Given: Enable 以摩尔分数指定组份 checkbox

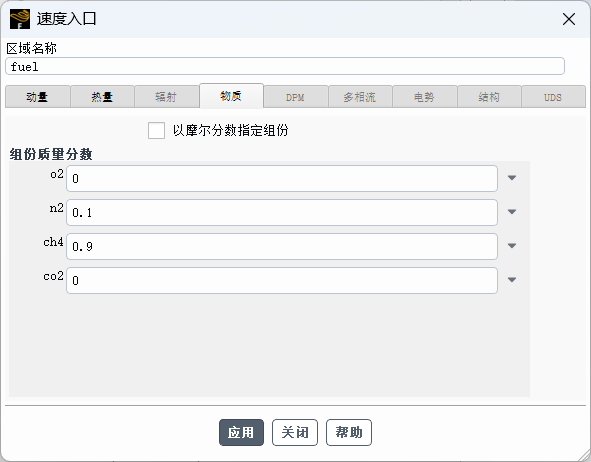Looking at the screenshot, I should click(156, 131).
